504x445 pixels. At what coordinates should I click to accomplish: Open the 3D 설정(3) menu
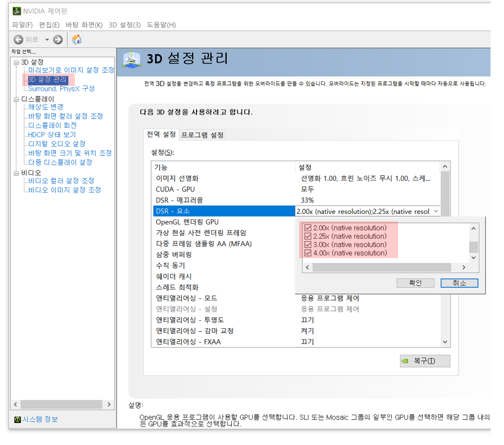[124, 25]
